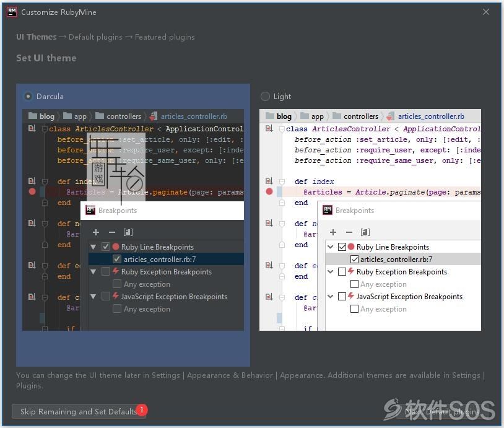Click the RM icon on Darcula Breakpoints title
Image resolution: width=504 pixels, height=428 pixels.
click(90, 211)
